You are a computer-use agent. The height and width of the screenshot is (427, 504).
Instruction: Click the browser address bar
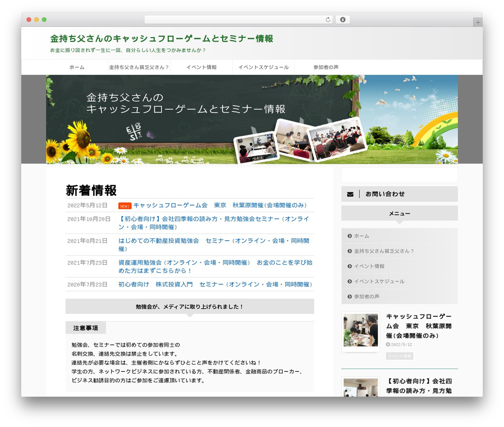coord(239,20)
